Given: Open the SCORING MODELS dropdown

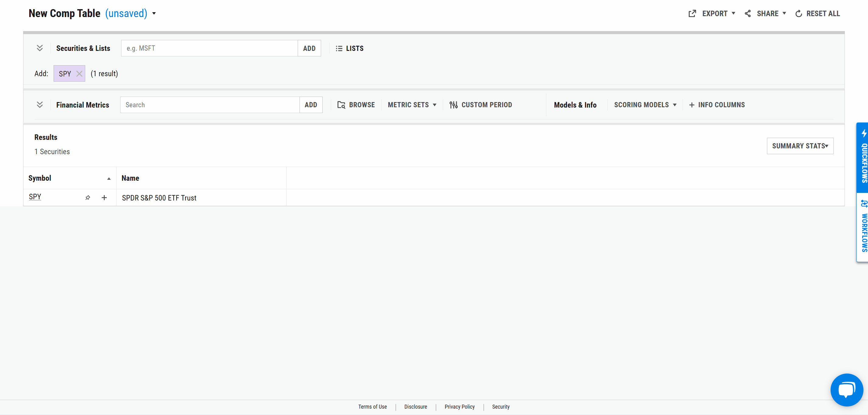Looking at the screenshot, I should [x=645, y=105].
